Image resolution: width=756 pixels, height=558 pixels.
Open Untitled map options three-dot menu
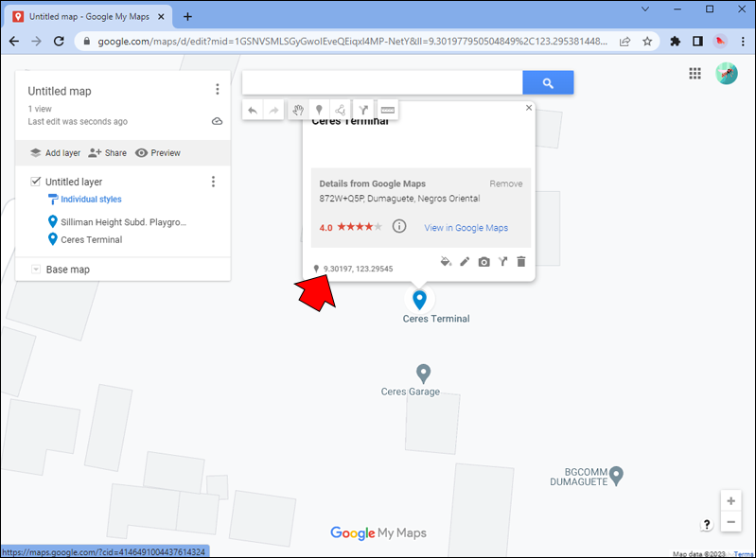(x=218, y=89)
